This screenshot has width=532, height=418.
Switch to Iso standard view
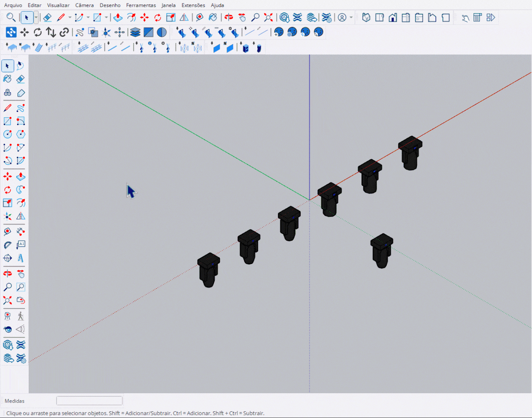[x=366, y=17]
